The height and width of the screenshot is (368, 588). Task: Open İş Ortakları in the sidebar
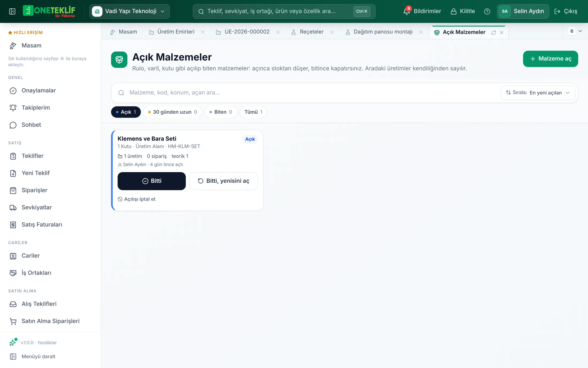(x=51, y=273)
